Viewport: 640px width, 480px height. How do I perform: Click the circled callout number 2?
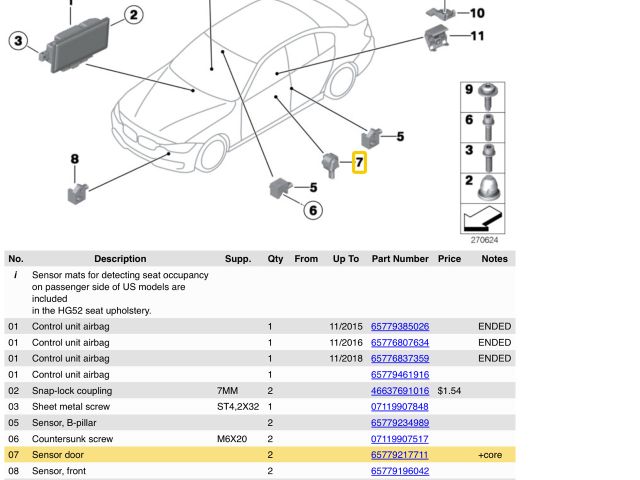click(x=133, y=15)
